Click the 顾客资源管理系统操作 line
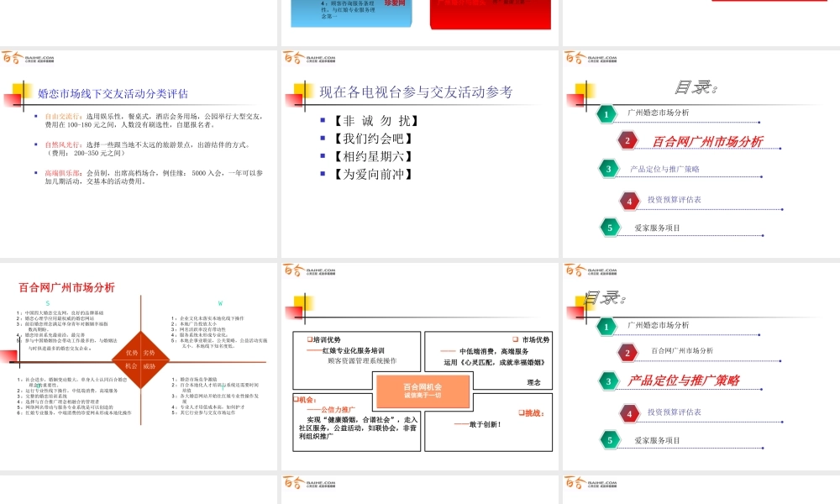 (362, 361)
